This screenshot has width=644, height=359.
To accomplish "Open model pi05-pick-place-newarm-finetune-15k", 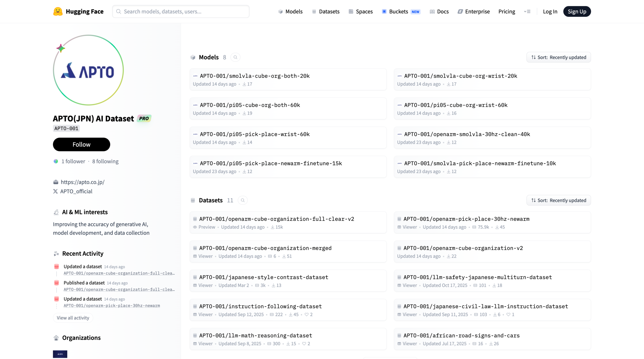I will click(288, 167).
